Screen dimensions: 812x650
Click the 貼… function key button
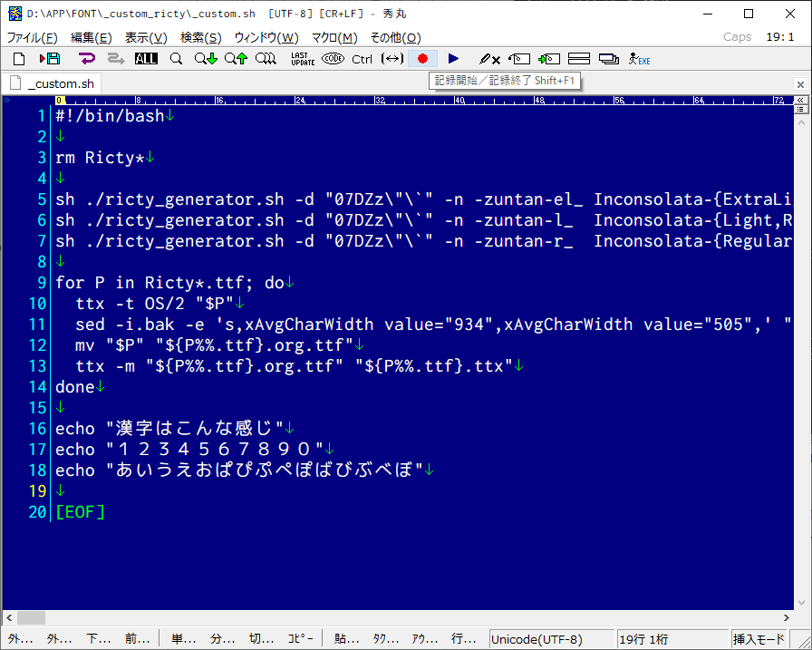(x=346, y=638)
